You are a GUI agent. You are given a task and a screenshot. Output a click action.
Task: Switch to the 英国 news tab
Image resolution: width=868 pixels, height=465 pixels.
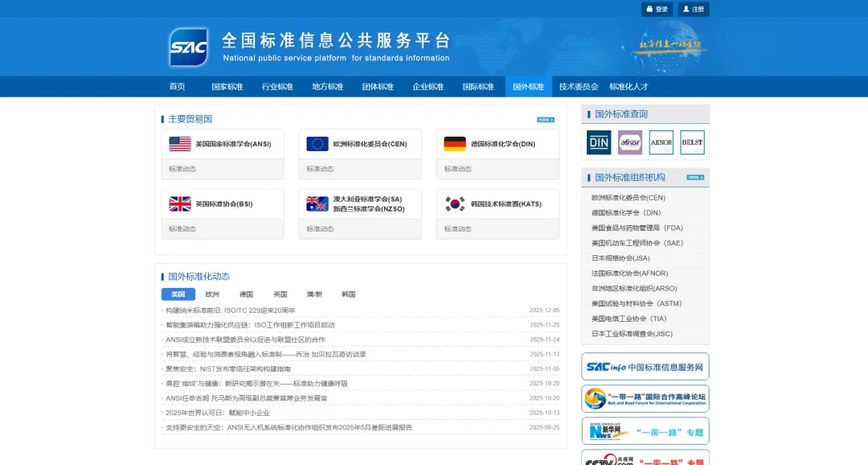click(x=280, y=294)
